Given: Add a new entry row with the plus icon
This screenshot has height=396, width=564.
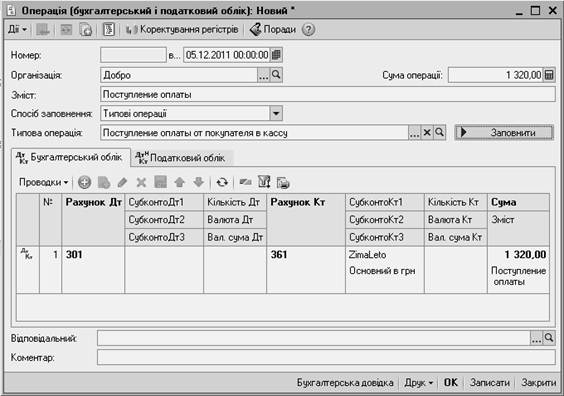Looking at the screenshot, I should tap(85, 182).
